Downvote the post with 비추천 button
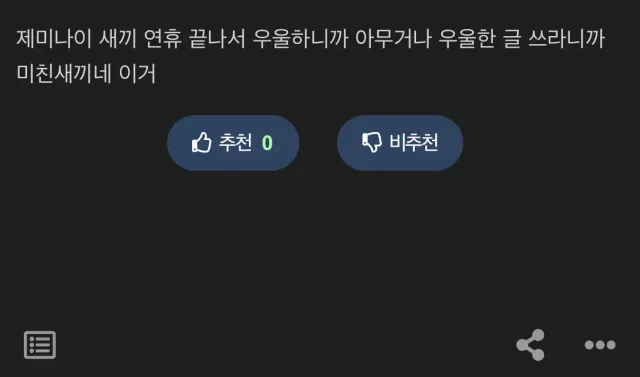This screenshot has width=640, height=377. 400,143
